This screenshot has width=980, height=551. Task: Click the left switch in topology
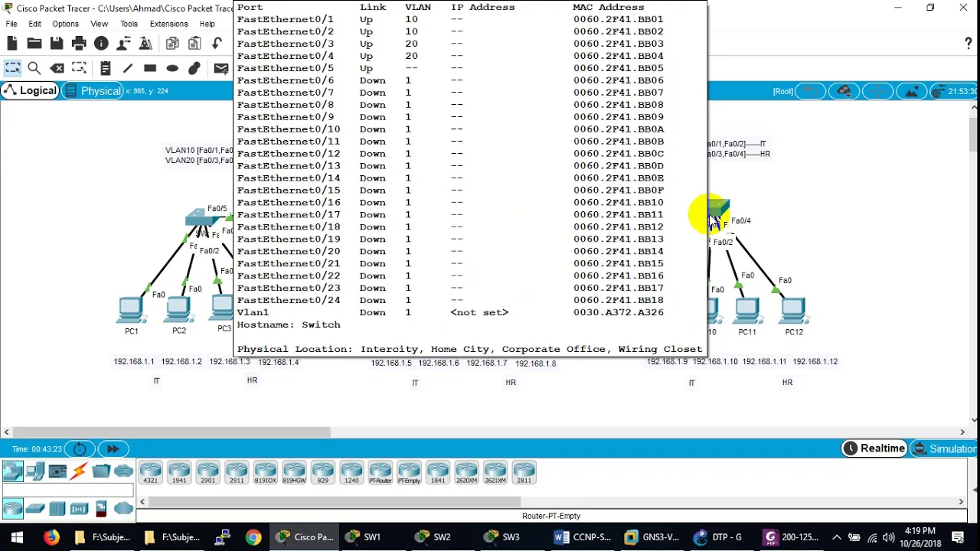tap(202, 217)
